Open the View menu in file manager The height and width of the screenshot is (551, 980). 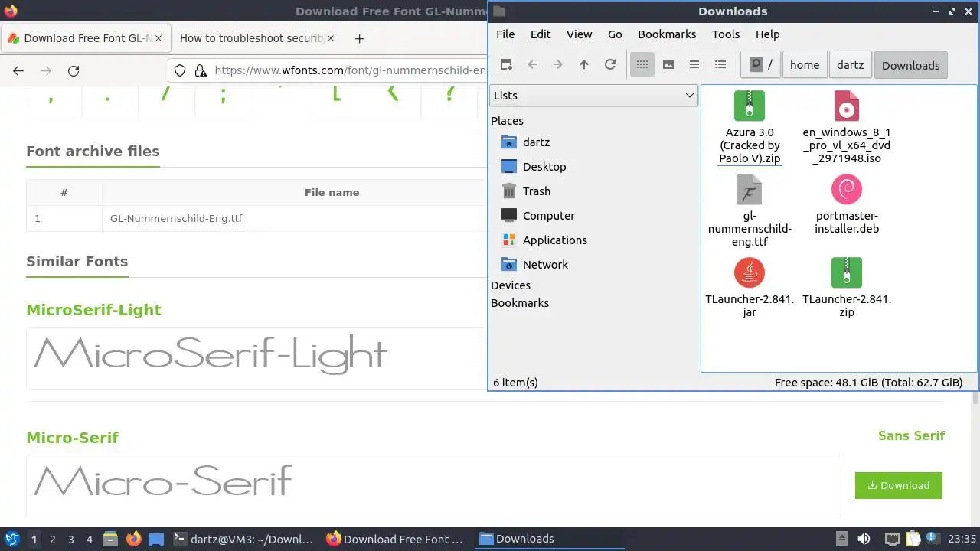point(579,34)
